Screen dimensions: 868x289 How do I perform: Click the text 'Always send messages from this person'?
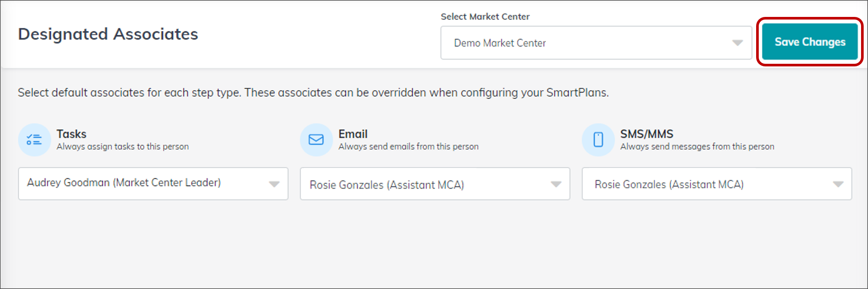pos(697,147)
